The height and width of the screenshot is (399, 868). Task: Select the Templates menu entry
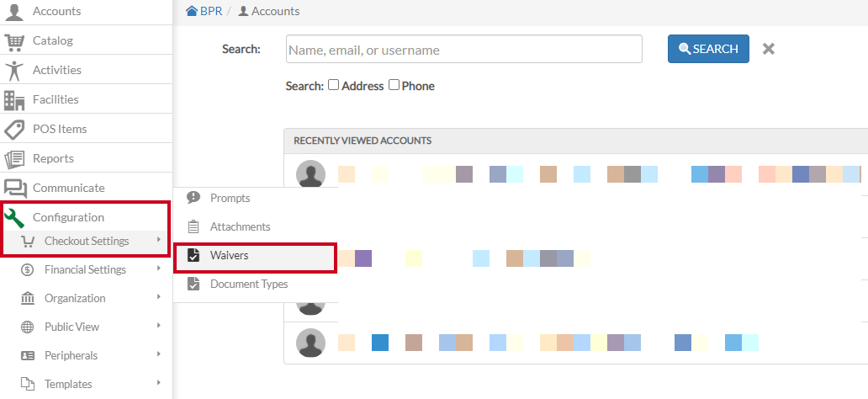[86, 384]
